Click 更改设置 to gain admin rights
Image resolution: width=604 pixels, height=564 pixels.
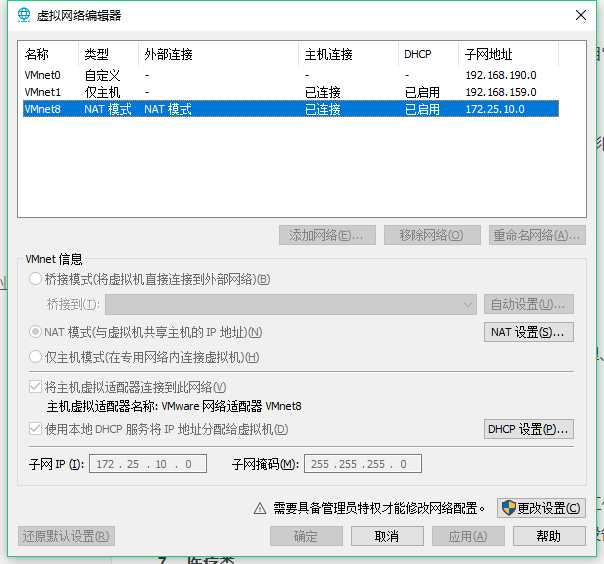coord(541,508)
